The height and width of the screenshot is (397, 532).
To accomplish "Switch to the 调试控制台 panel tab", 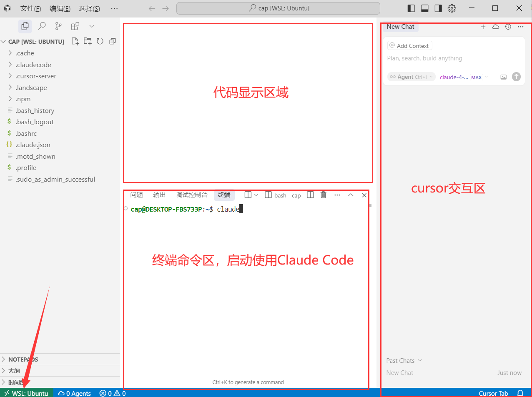I will pos(191,195).
